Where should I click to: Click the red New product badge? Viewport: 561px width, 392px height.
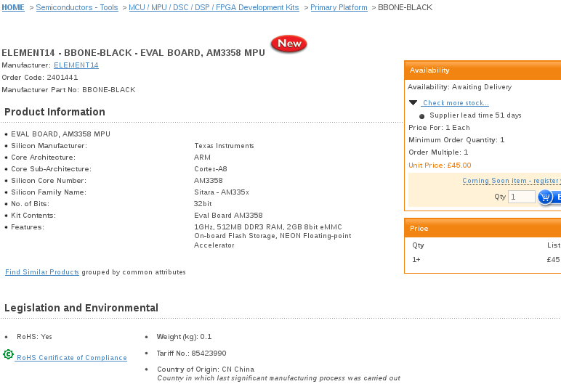(288, 44)
